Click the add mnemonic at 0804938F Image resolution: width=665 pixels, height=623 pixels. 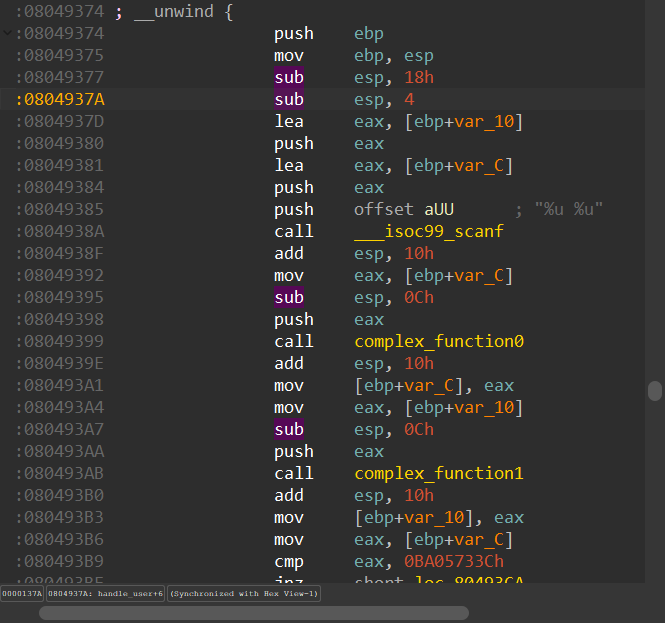tap(289, 254)
